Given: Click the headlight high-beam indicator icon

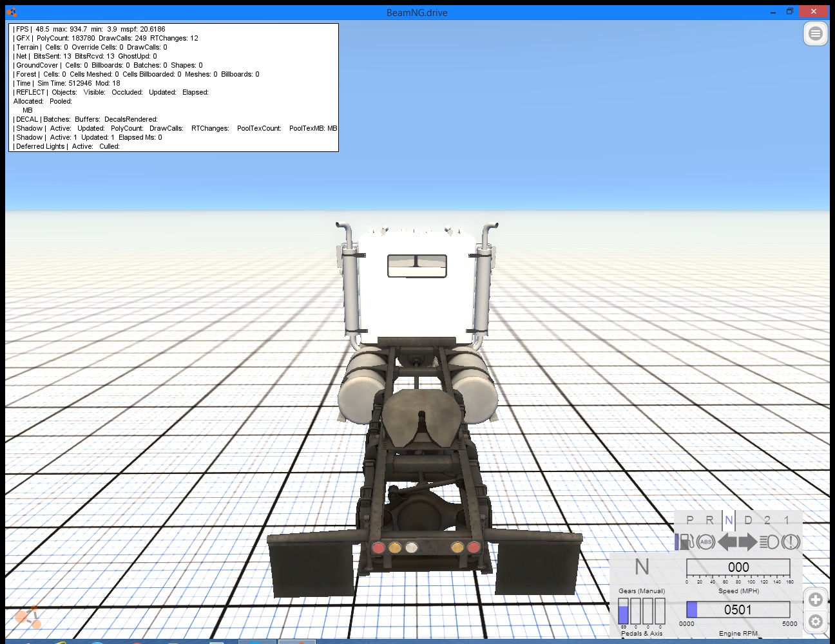Looking at the screenshot, I should (769, 542).
